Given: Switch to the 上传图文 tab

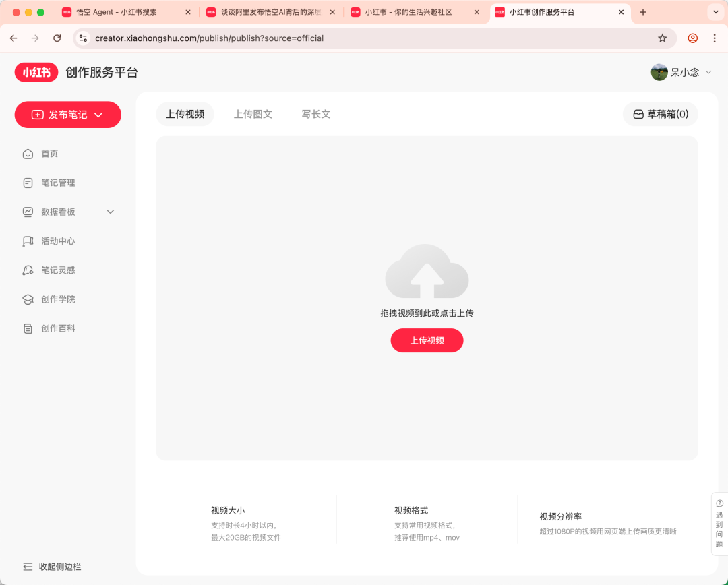Looking at the screenshot, I should [253, 114].
